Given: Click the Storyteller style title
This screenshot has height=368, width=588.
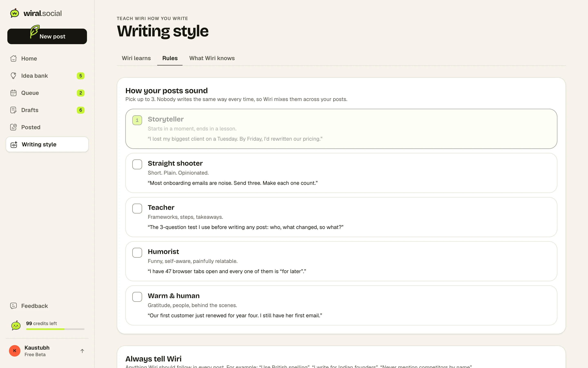Looking at the screenshot, I should pos(166,119).
